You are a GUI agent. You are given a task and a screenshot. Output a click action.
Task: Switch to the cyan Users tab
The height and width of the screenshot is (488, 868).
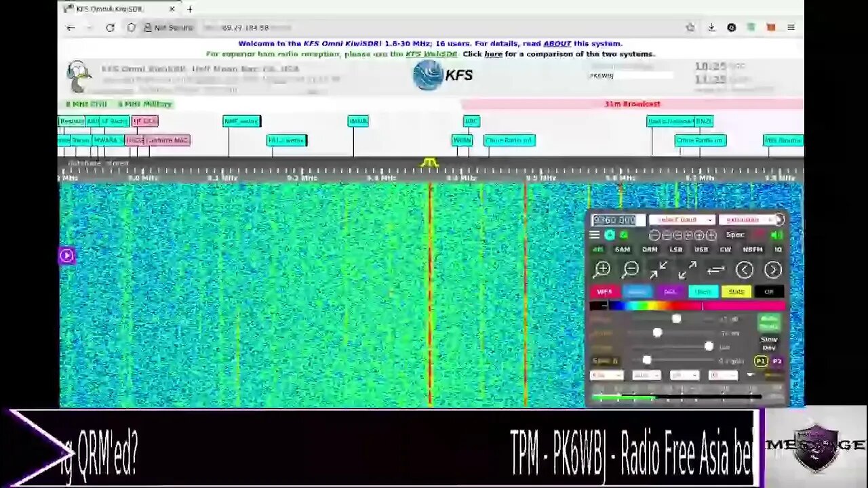[703, 292]
